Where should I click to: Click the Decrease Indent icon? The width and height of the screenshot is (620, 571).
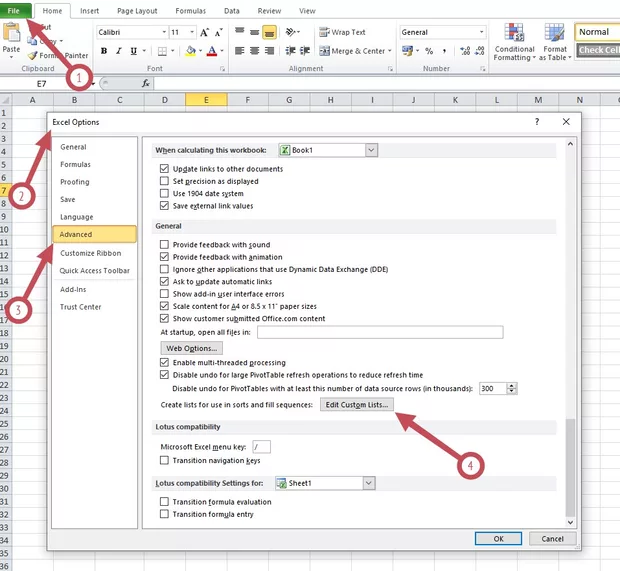coord(291,51)
